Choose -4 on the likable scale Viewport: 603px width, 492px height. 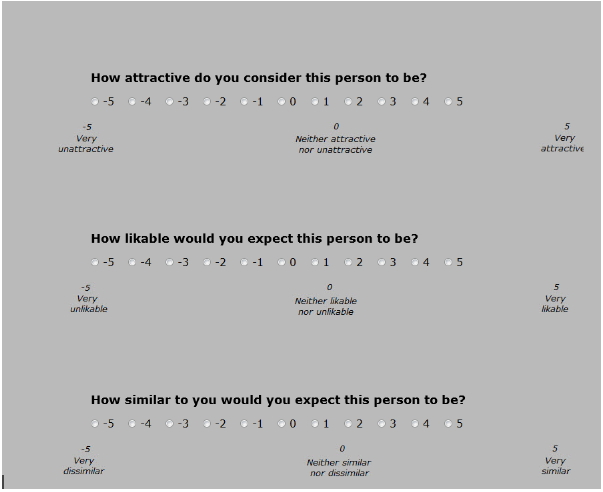point(132,262)
